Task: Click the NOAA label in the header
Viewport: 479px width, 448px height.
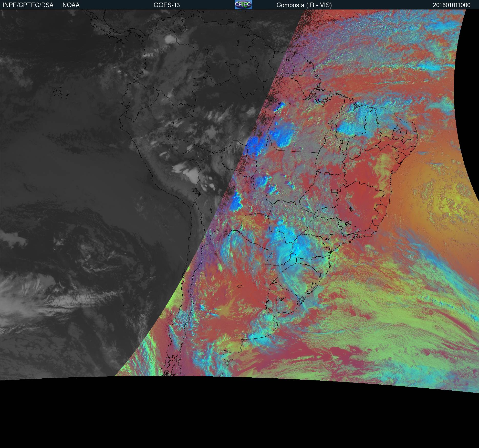Action: 71,5
